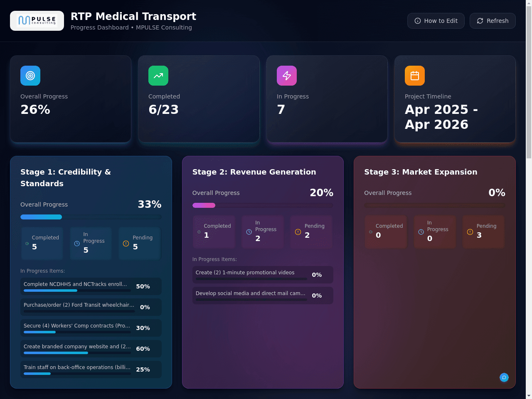Refresh the dashboard data
The height and width of the screenshot is (399, 532).
pyautogui.click(x=493, y=21)
